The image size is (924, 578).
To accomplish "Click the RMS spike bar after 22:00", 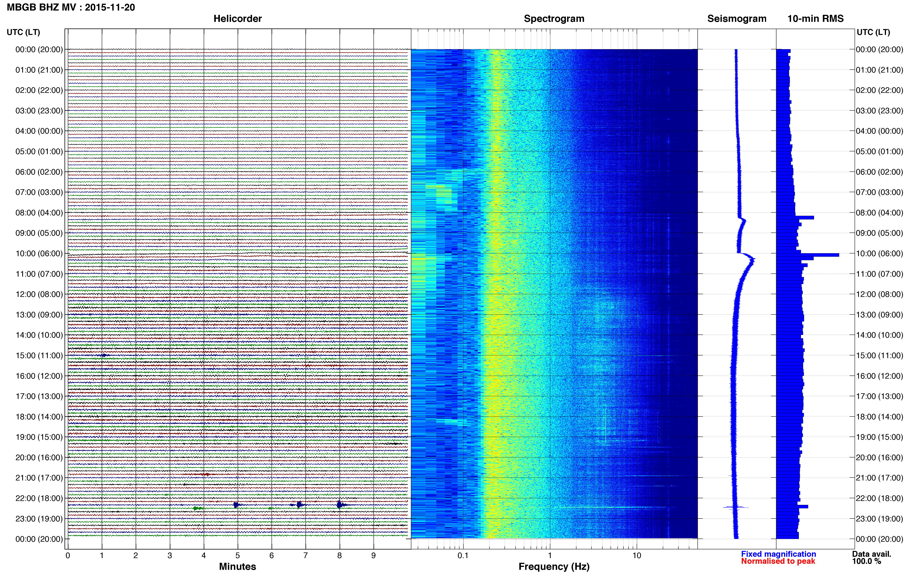I will coord(792,507).
